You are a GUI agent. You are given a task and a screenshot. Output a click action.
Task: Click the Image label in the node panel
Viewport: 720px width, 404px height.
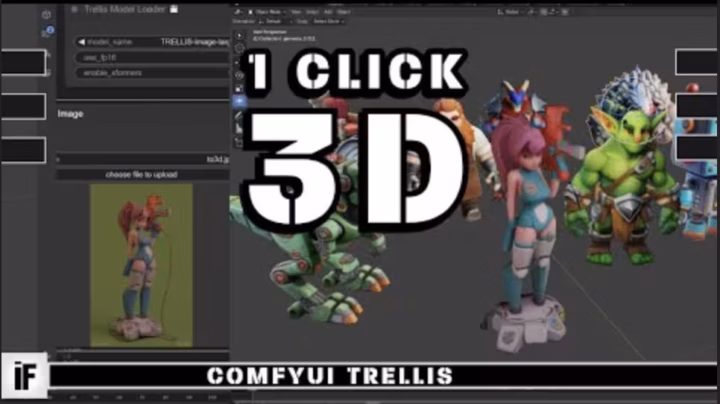pyautogui.click(x=70, y=114)
